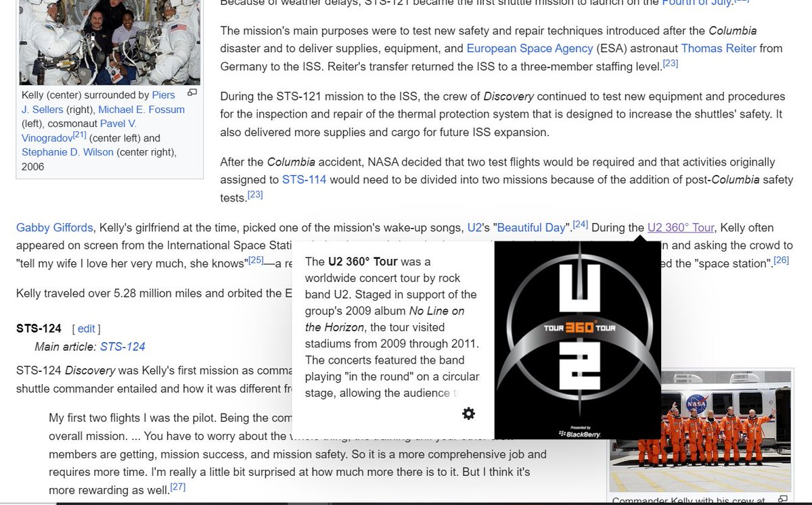Enlarge the Kelly crew photo caption icon
This screenshot has height=505, width=812.
(x=192, y=93)
